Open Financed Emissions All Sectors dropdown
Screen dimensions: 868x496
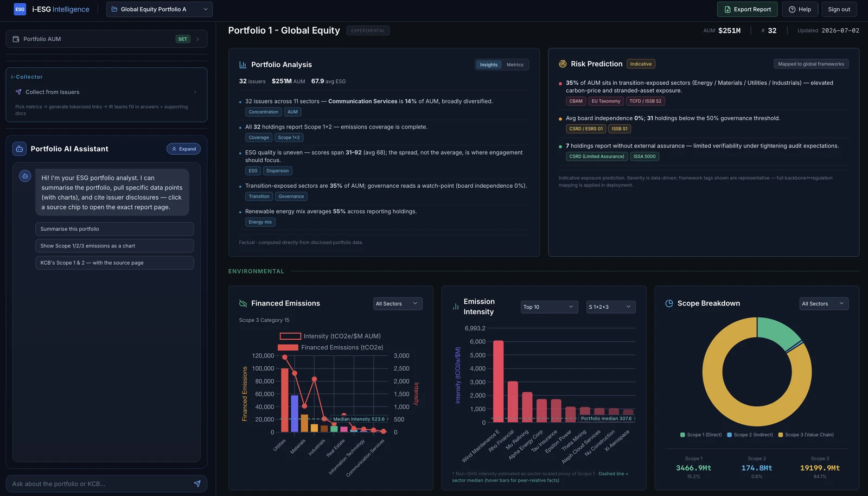coord(398,304)
